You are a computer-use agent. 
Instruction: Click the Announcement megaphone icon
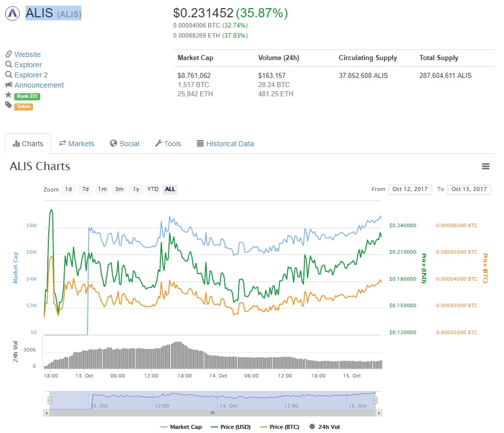coord(9,85)
